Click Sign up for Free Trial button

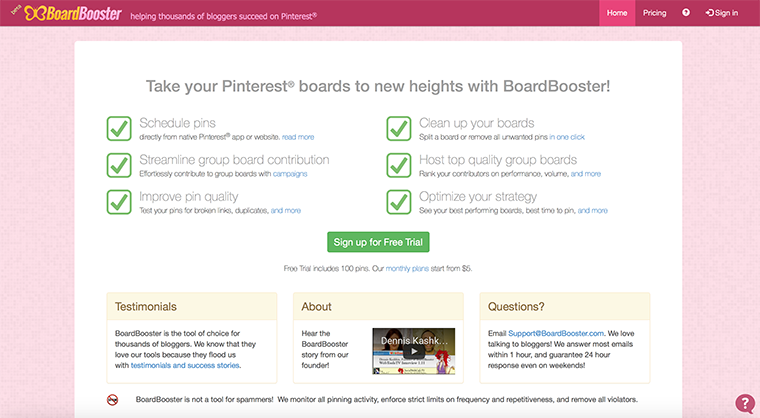tap(378, 242)
